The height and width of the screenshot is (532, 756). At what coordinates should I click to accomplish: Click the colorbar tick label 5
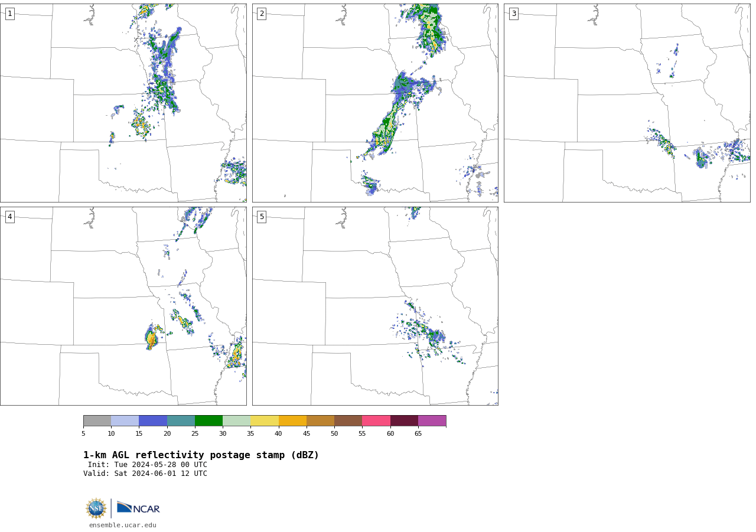tap(83, 433)
